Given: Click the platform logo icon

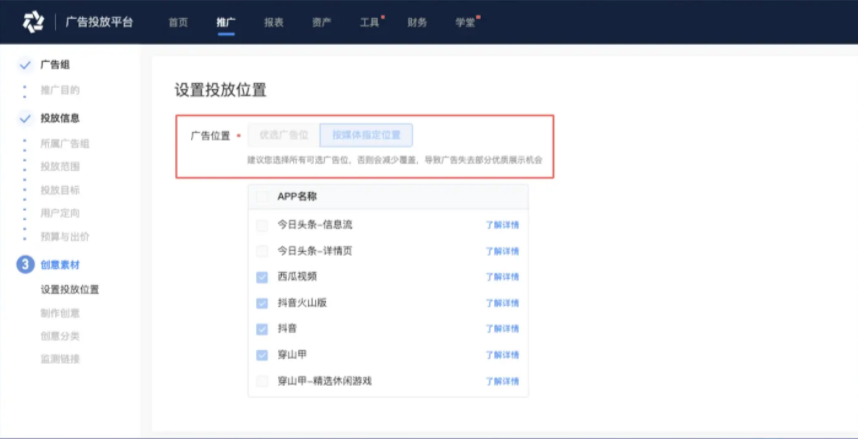Looking at the screenshot, I should point(33,22).
